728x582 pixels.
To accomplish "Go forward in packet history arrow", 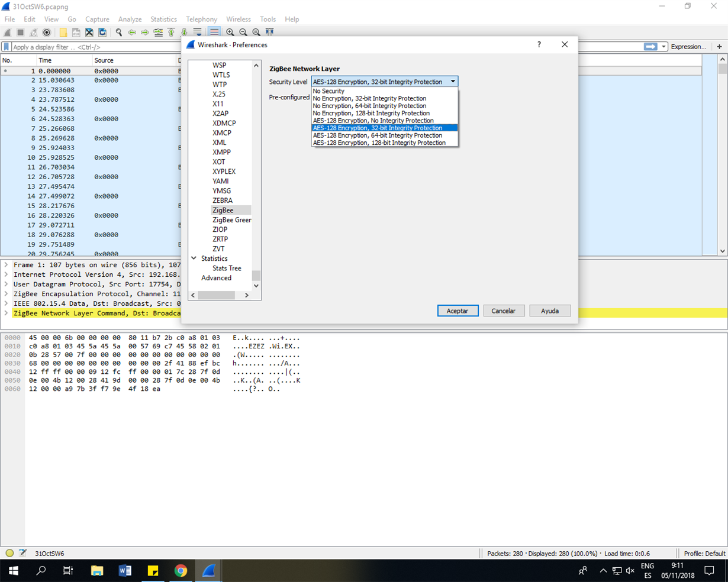I will pyautogui.click(x=145, y=33).
